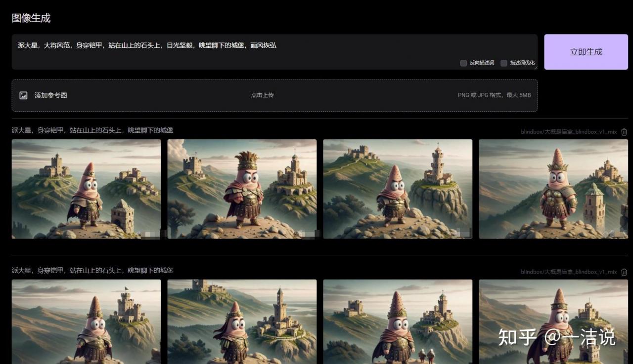This screenshot has width=633, height=364.
Task: Toggle the 反向描述词 checkbox
Action: click(463, 63)
